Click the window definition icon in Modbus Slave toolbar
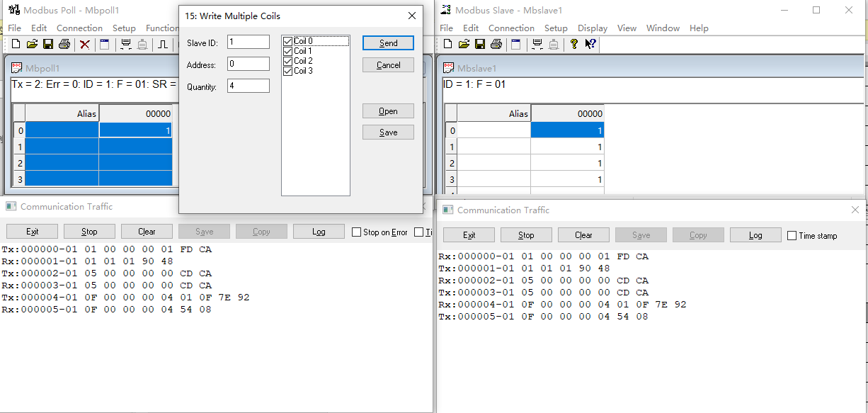The image size is (868, 413). click(516, 45)
